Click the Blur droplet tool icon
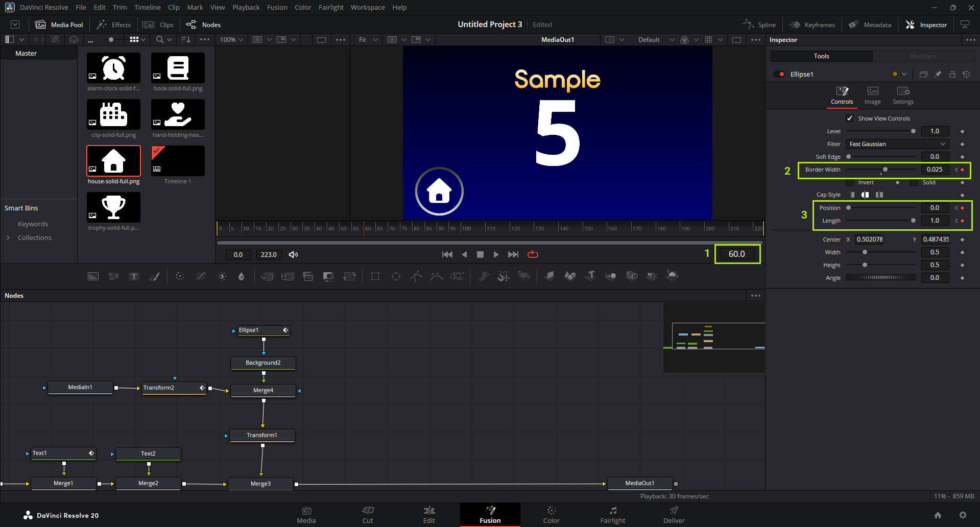980x527 pixels. click(241, 276)
